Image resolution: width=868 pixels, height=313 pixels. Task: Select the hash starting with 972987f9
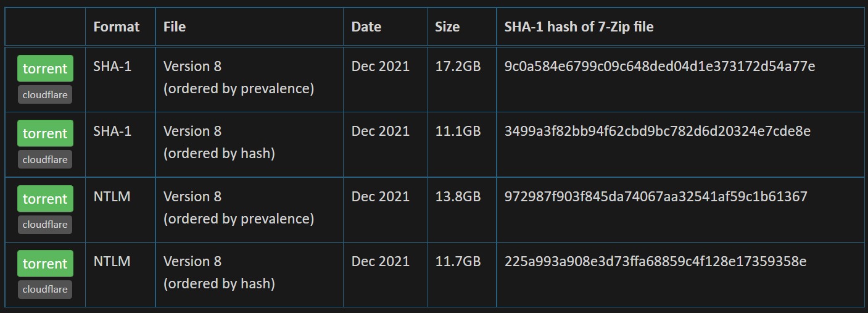click(x=656, y=196)
